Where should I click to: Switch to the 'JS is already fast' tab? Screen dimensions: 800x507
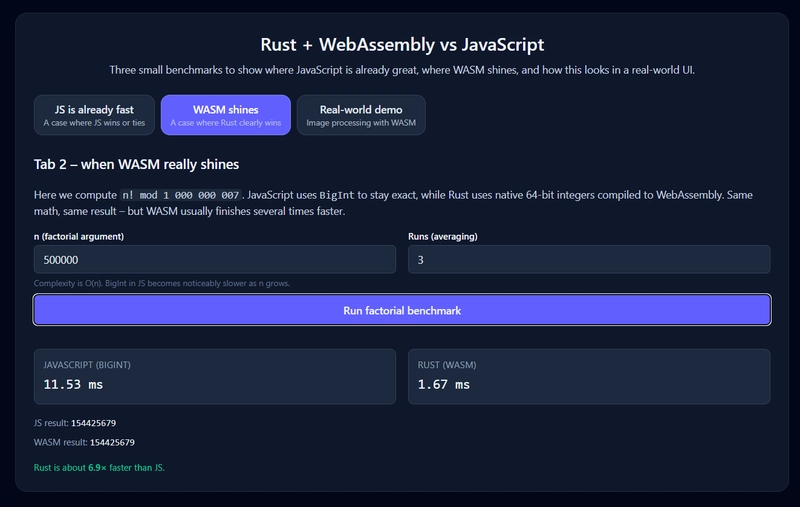tap(94, 115)
